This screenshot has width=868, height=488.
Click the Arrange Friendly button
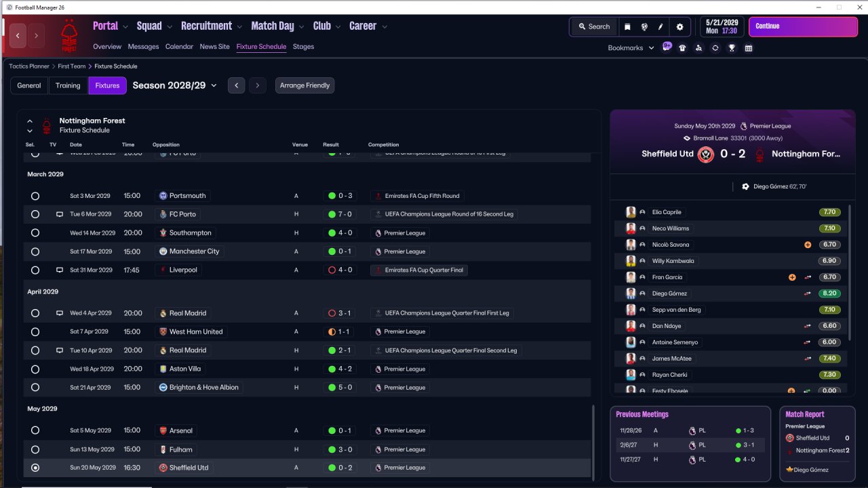click(305, 85)
